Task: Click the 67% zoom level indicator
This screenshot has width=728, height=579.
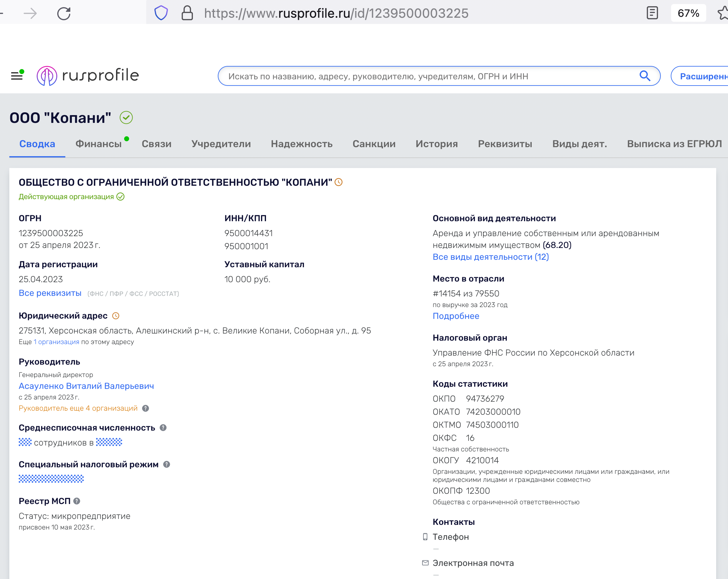Action: coord(688,13)
